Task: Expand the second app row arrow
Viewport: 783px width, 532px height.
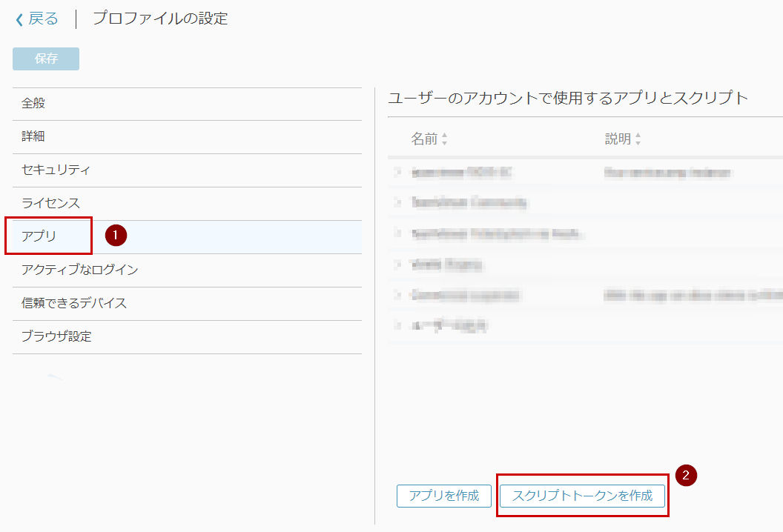Action: click(398, 202)
